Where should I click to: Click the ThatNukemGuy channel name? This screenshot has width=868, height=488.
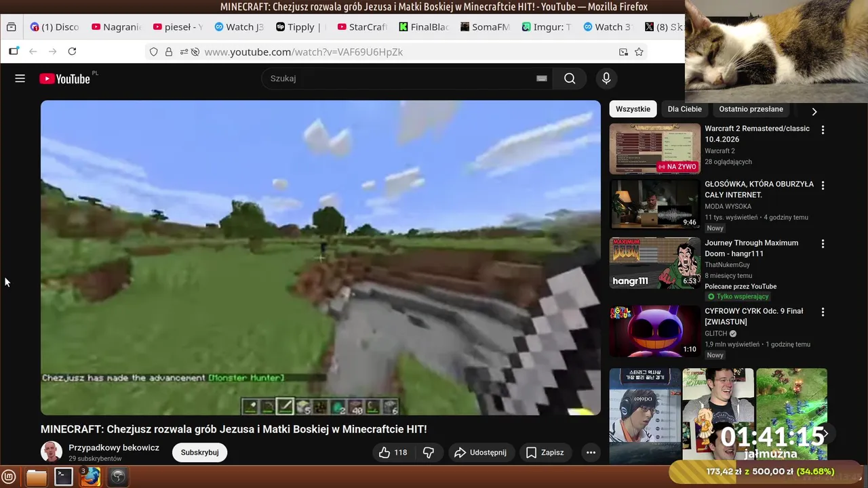[727, 265]
